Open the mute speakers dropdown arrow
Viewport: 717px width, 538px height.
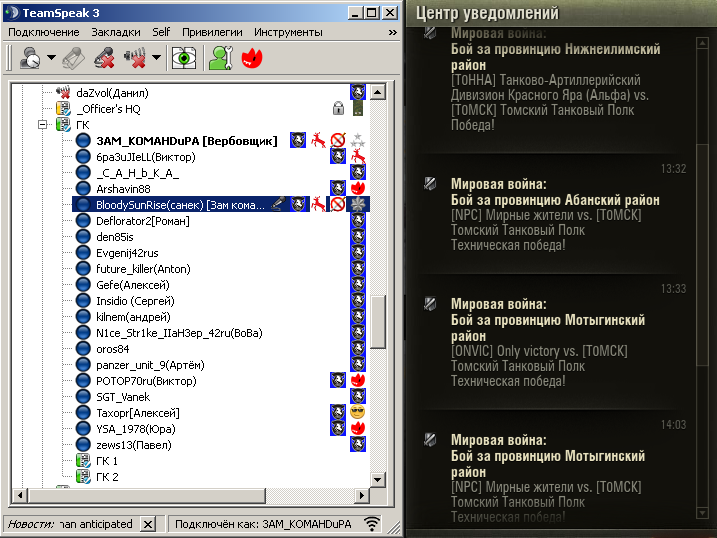156,58
